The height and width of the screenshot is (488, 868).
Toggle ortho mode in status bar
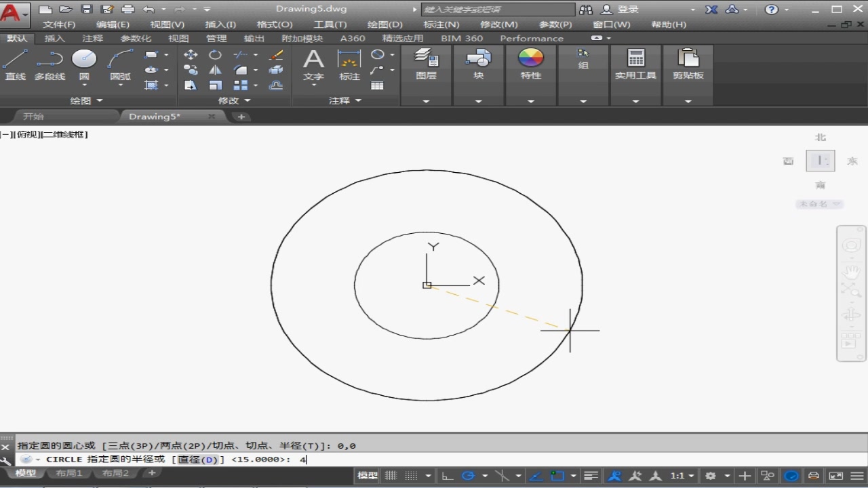[x=448, y=476]
